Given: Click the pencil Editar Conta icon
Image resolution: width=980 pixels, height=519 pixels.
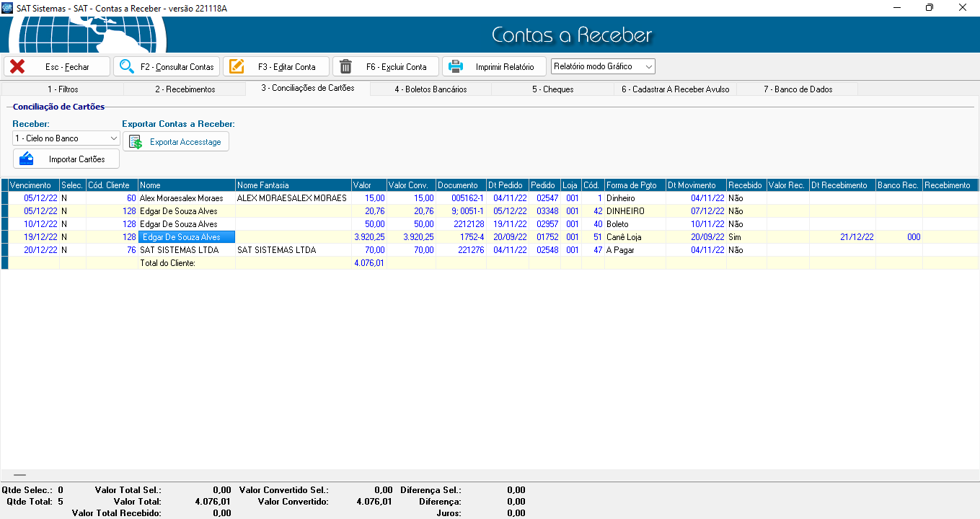Looking at the screenshot, I should 237,67.
